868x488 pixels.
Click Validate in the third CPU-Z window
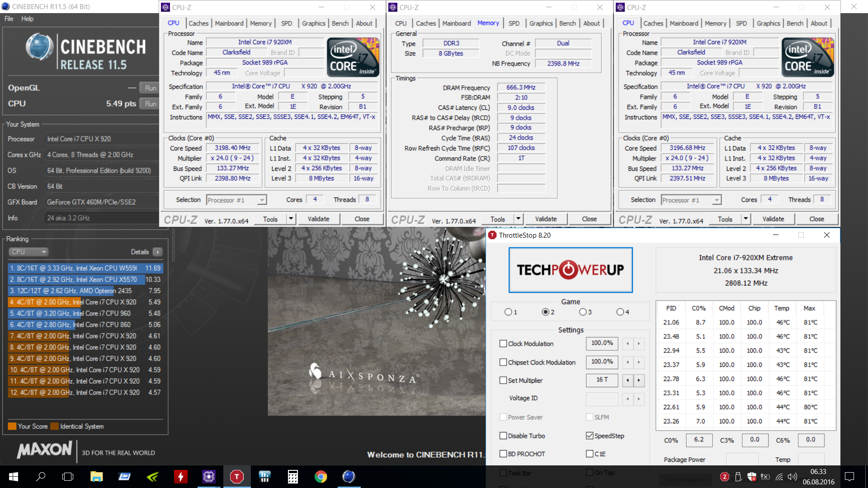774,219
